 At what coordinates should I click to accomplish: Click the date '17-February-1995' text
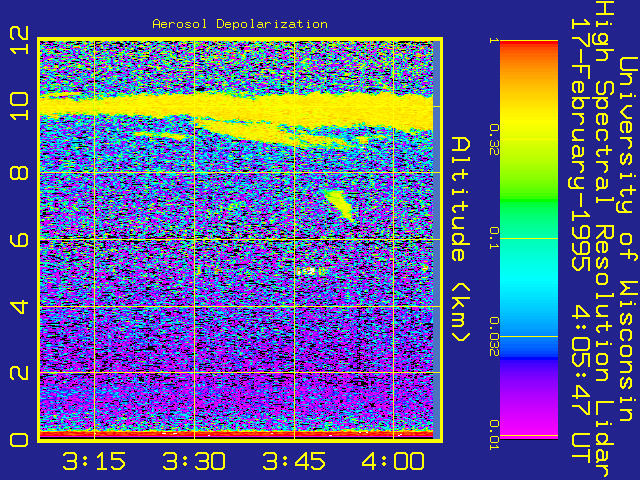pyautogui.click(x=580, y=145)
